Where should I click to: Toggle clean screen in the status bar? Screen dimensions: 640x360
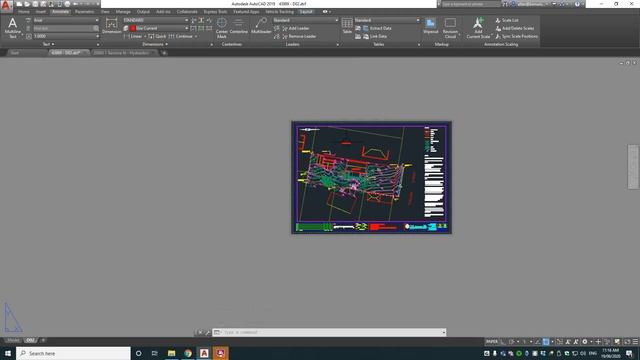click(627, 342)
